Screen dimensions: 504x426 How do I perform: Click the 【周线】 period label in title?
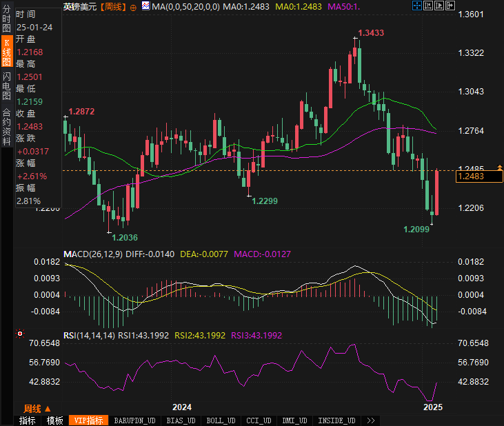113,7
